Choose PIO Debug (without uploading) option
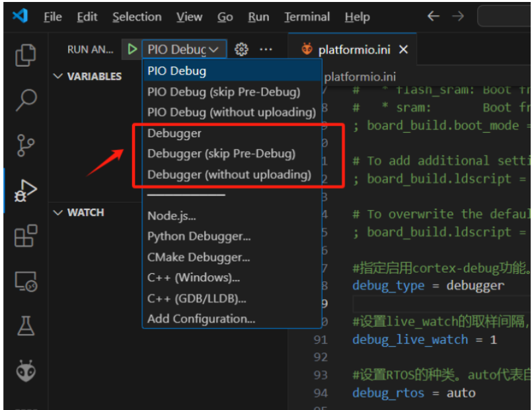Image resolution: width=532 pixels, height=410 pixels. (232, 112)
